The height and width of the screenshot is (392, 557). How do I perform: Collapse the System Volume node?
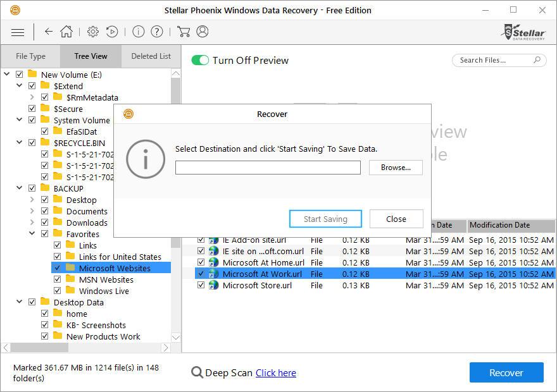19,120
